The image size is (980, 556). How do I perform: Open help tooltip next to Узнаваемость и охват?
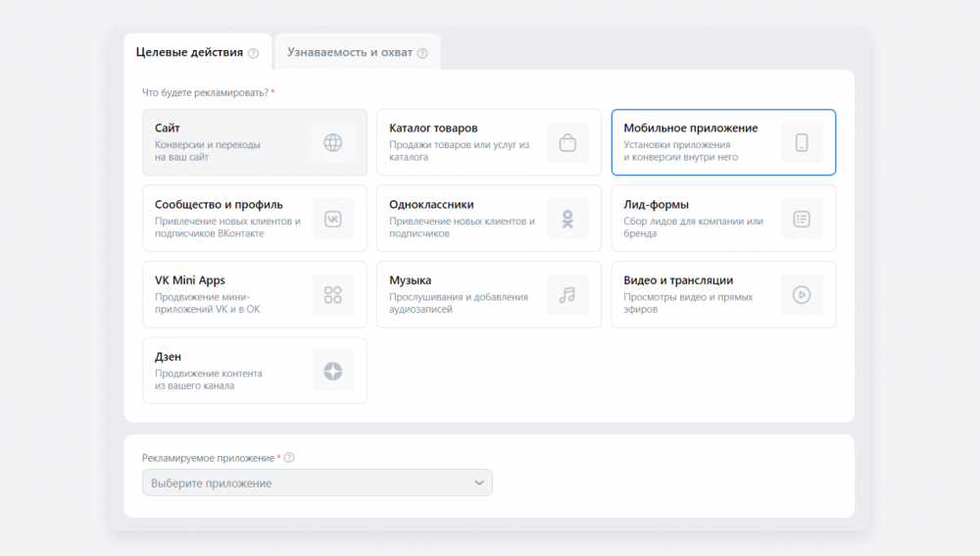(x=422, y=53)
